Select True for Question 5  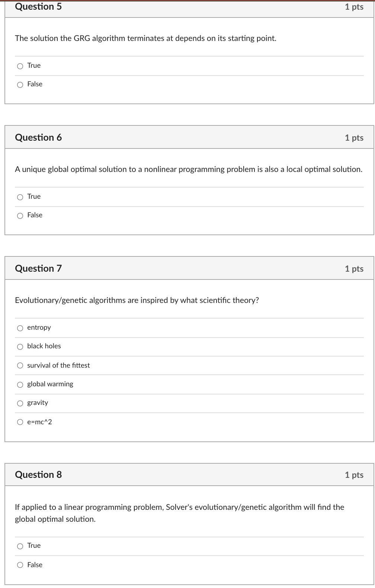pyautogui.click(x=20, y=65)
